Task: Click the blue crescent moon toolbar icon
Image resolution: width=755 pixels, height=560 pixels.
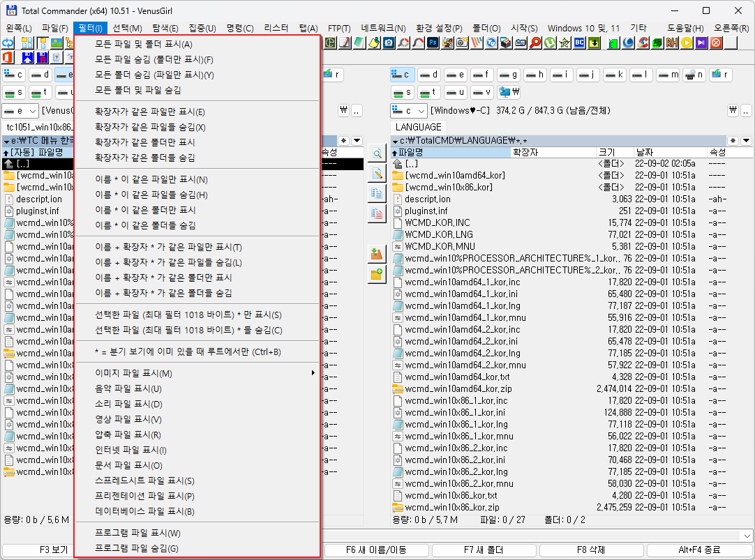Action: point(629,43)
